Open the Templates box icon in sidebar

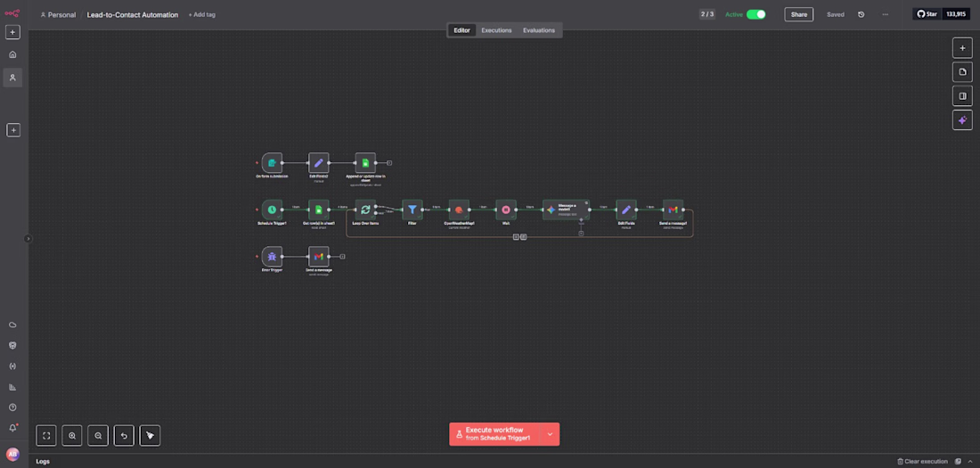pos(12,345)
